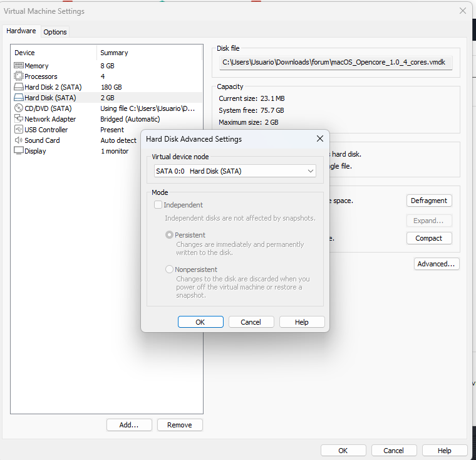Open the Virtual device node dropdown
Image resolution: width=476 pixels, height=460 pixels.
[235, 171]
